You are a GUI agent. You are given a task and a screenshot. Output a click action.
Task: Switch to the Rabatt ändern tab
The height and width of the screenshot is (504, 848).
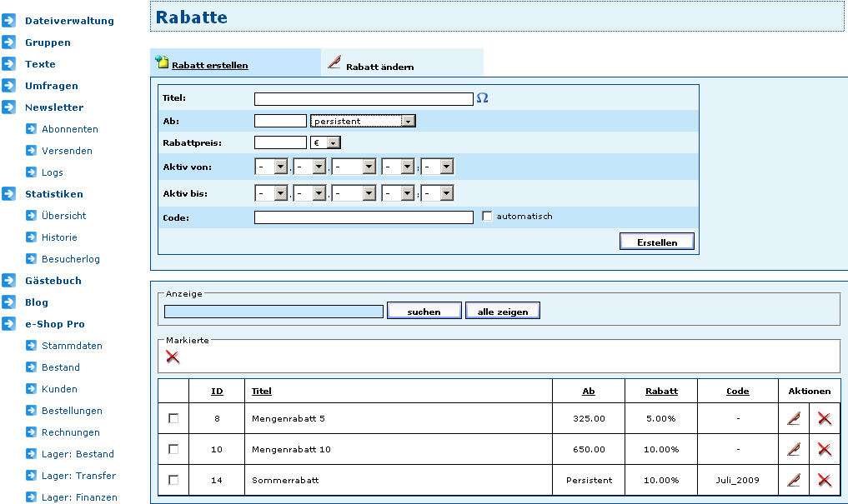point(379,67)
